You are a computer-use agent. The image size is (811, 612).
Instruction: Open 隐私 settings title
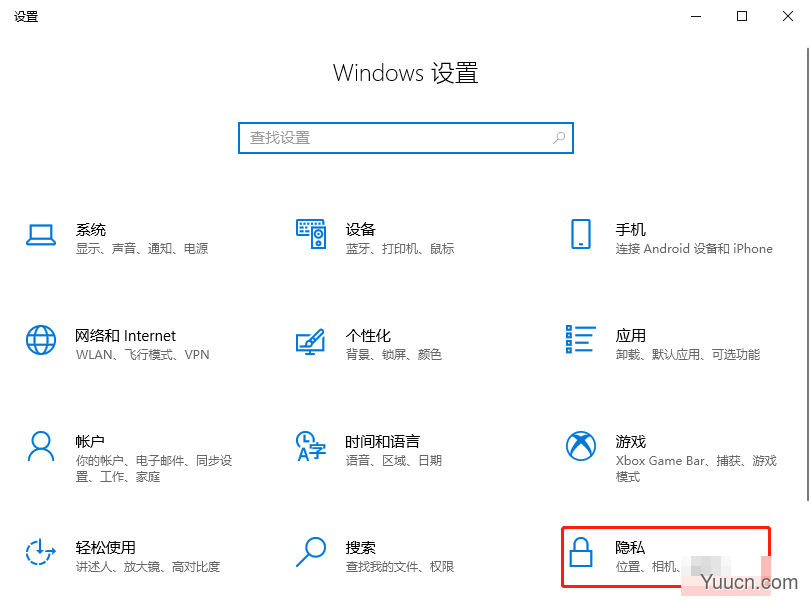[630, 547]
